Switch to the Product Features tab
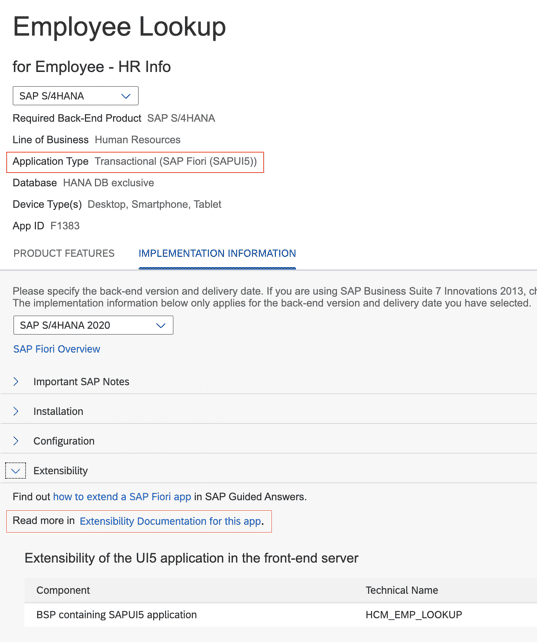 (x=64, y=253)
